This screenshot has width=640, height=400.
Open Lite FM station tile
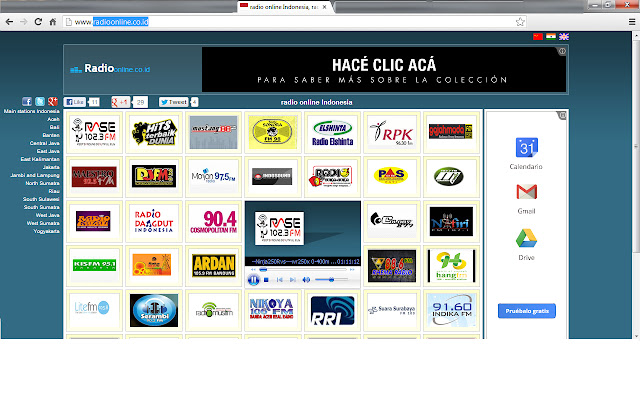pyautogui.click(x=94, y=310)
